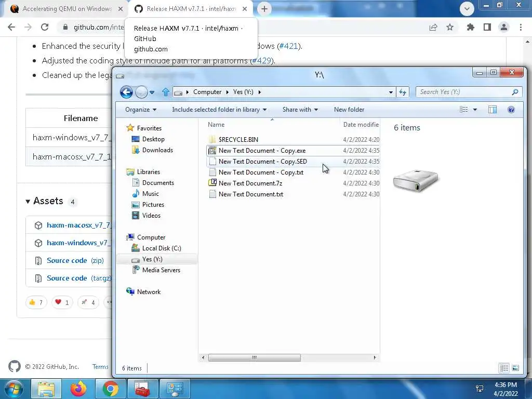Sort files by Name column
Viewport: 532px width, 399px height.
pos(216,125)
